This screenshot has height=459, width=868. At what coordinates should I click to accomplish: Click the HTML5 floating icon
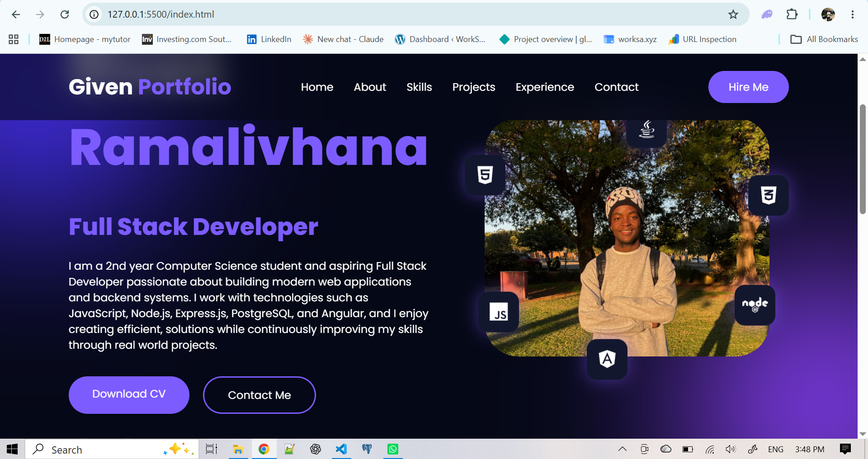(x=485, y=175)
